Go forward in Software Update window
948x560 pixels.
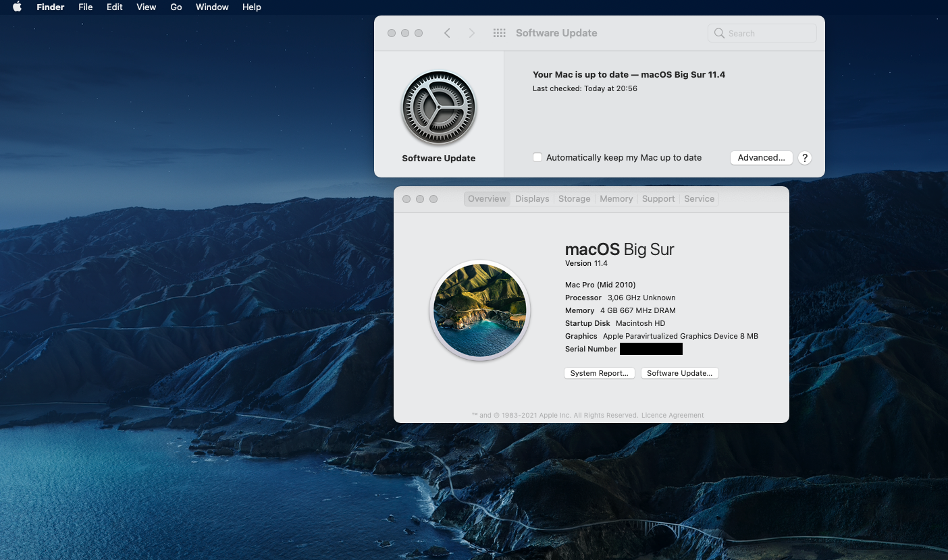pos(472,33)
